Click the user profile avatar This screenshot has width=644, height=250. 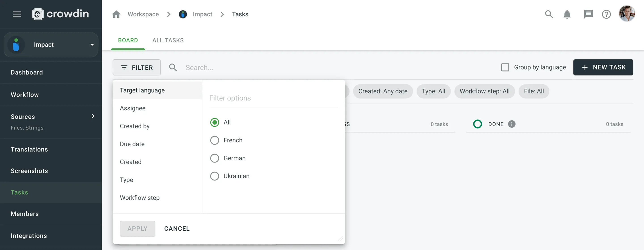627,14
